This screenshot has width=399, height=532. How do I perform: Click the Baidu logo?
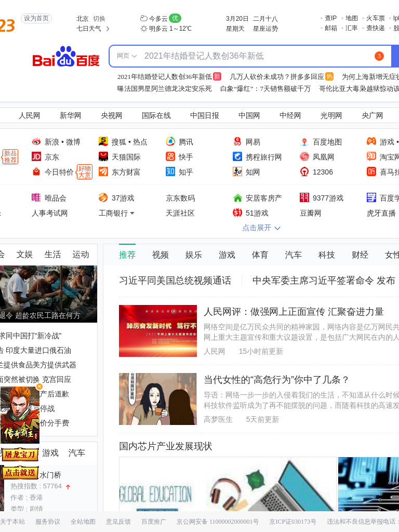click(x=66, y=56)
